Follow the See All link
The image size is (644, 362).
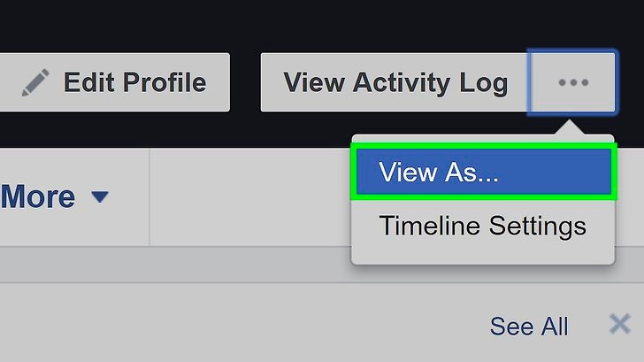(529, 327)
